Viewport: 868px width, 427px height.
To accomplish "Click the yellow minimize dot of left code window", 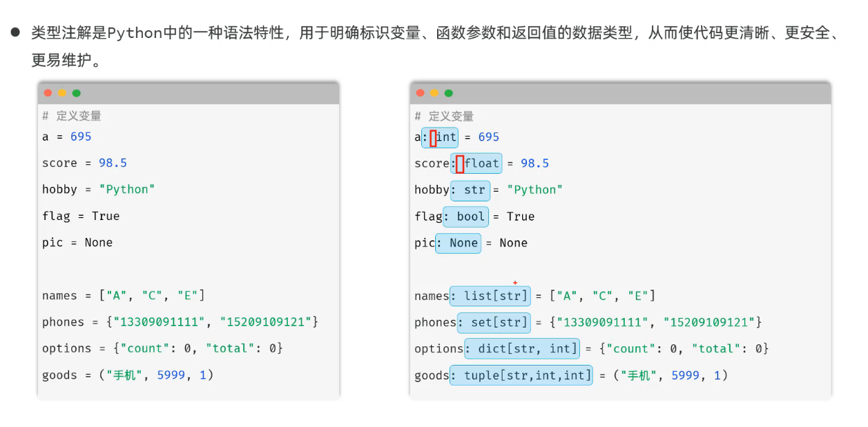I will tap(62, 93).
